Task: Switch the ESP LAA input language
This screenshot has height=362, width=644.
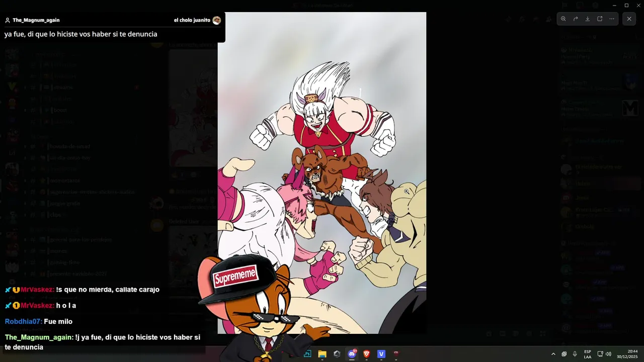Action: (588, 354)
